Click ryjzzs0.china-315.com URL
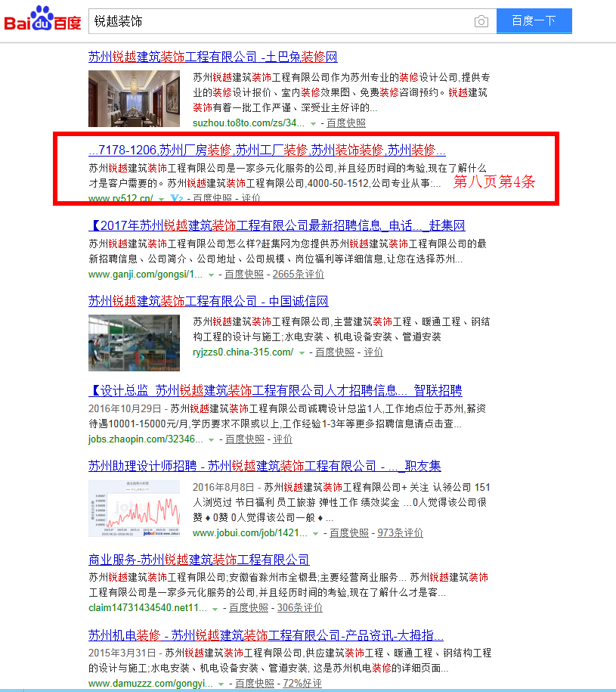This screenshot has width=616, height=692. click(243, 352)
